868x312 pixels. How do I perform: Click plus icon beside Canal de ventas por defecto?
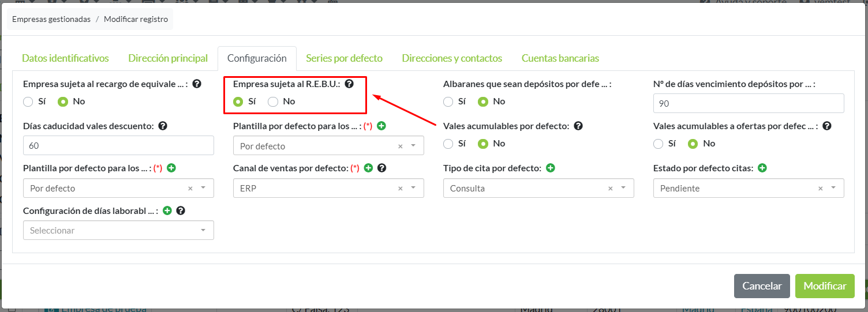tap(368, 168)
